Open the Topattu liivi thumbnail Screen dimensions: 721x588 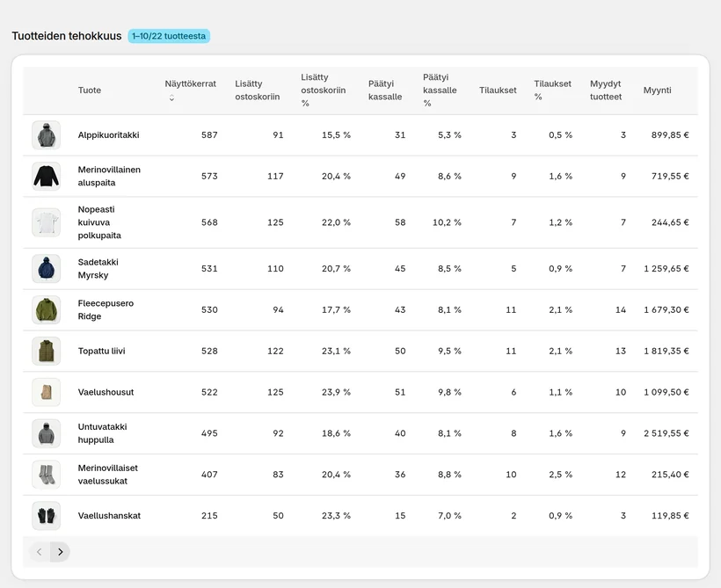coord(46,351)
